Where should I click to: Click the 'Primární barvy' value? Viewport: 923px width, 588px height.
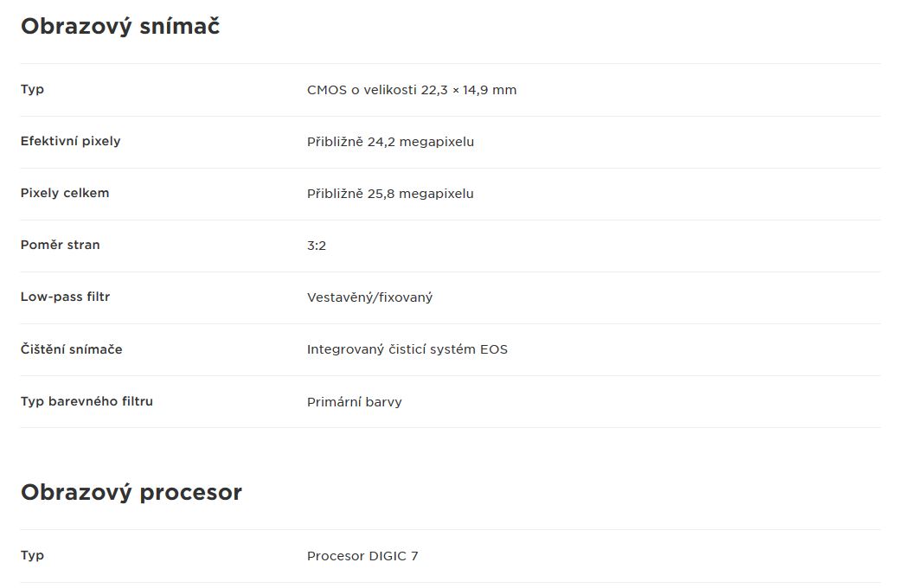355,402
